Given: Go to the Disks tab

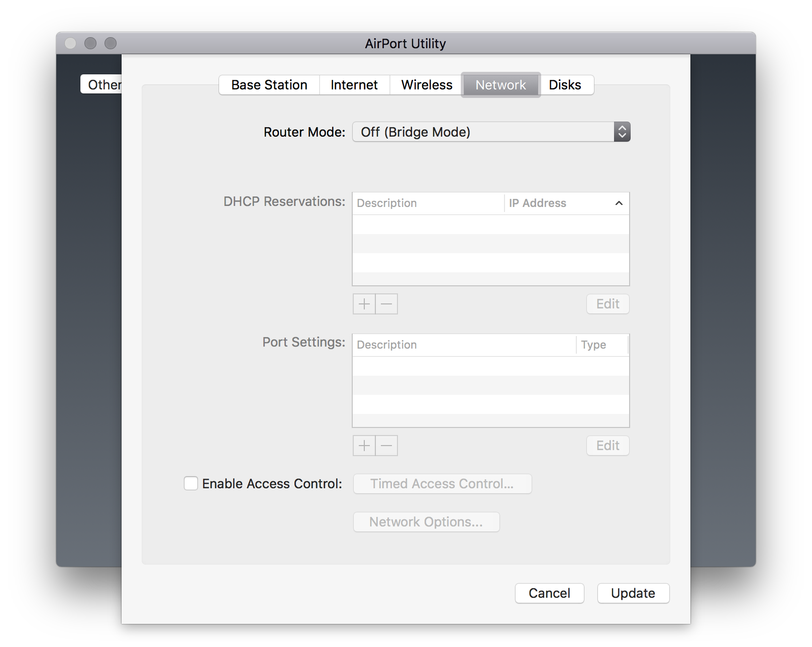Looking at the screenshot, I should point(565,85).
